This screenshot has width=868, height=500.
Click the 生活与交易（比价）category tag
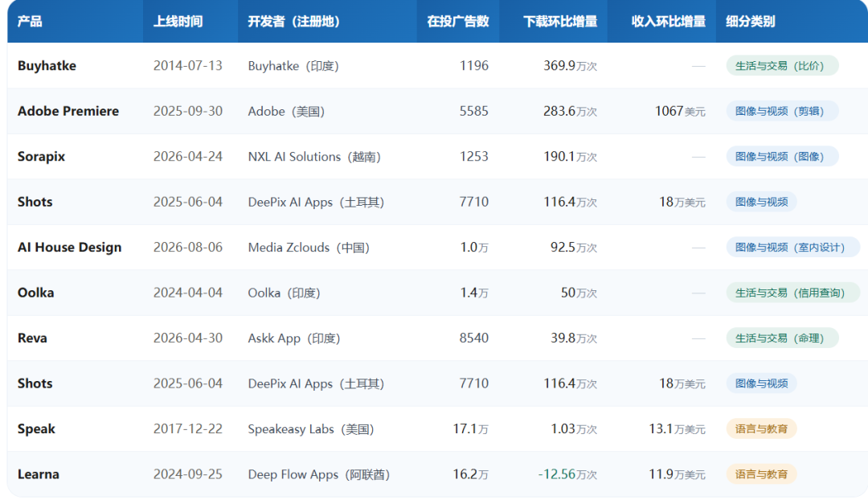click(782, 66)
